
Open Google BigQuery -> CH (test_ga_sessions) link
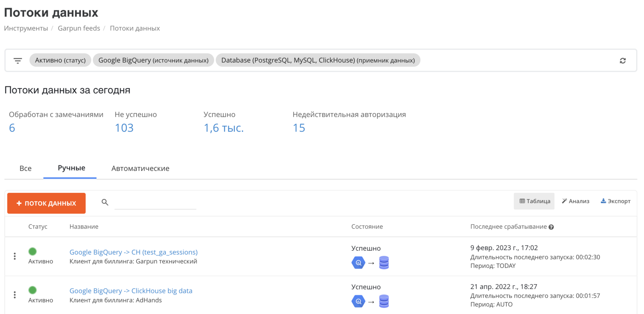[133, 252]
